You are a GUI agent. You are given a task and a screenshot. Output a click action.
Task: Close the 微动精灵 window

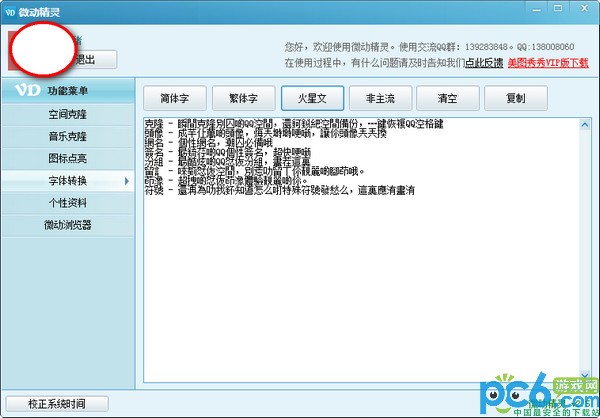click(x=585, y=8)
